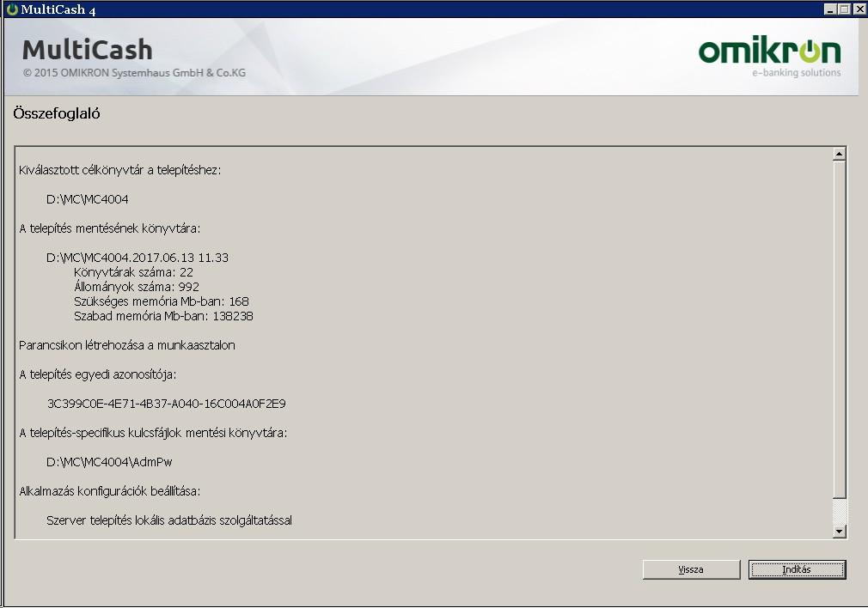Screen dimensions: 868x608
Task: Click "Szerver telepítés lokális adatbázis szolgáltatással"
Action: tap(169, 520)
